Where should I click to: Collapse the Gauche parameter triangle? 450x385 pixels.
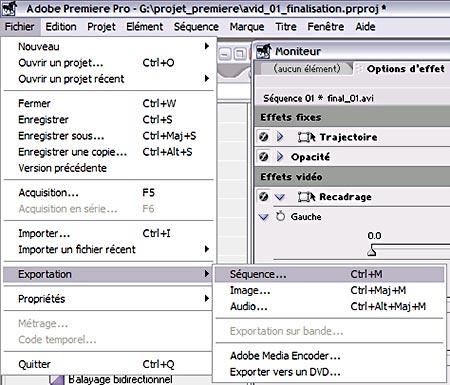tap(264, 217)
